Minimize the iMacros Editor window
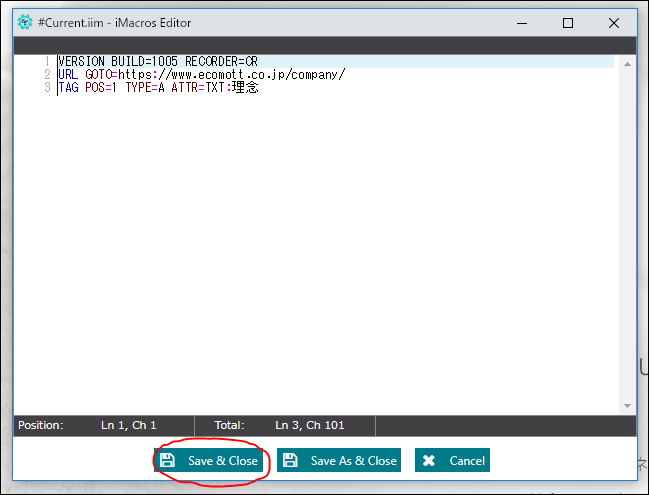 pyautogui.click(x=522, y=23)
